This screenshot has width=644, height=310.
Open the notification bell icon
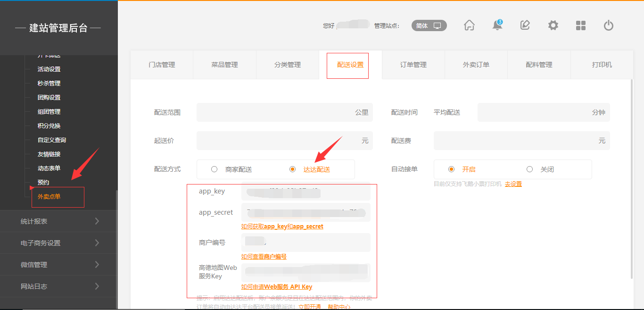[x=497, y=25]
